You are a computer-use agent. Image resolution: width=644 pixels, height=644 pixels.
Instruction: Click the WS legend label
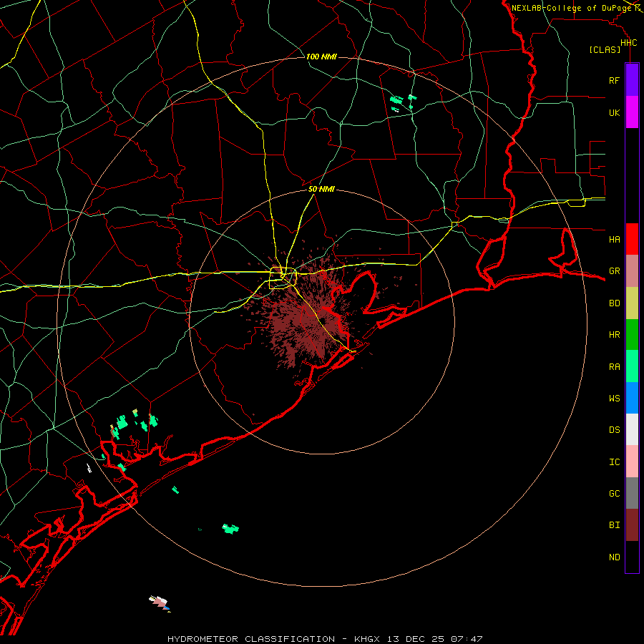point(614,398)
